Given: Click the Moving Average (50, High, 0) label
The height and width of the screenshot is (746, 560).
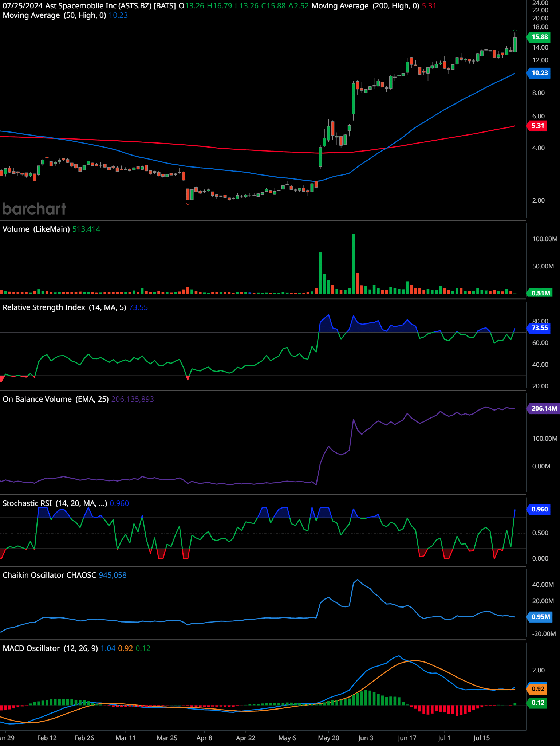Looking at the screenshot, I should tap(54, 15).
